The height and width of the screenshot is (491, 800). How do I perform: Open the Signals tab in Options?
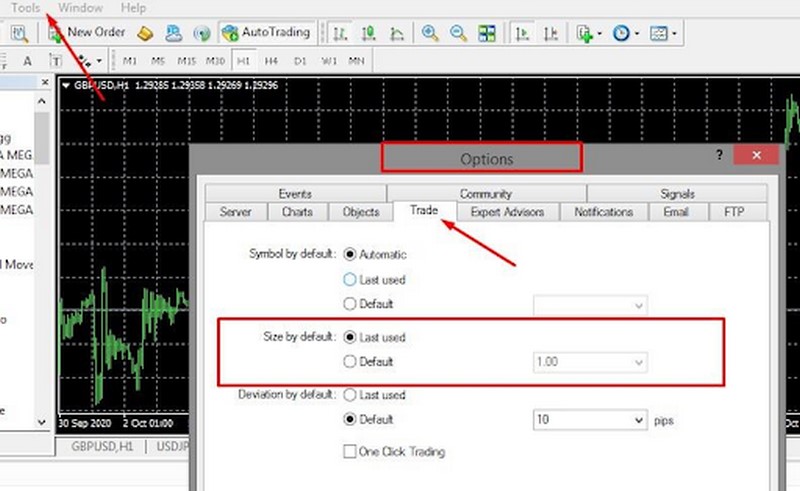click(677, 193)
